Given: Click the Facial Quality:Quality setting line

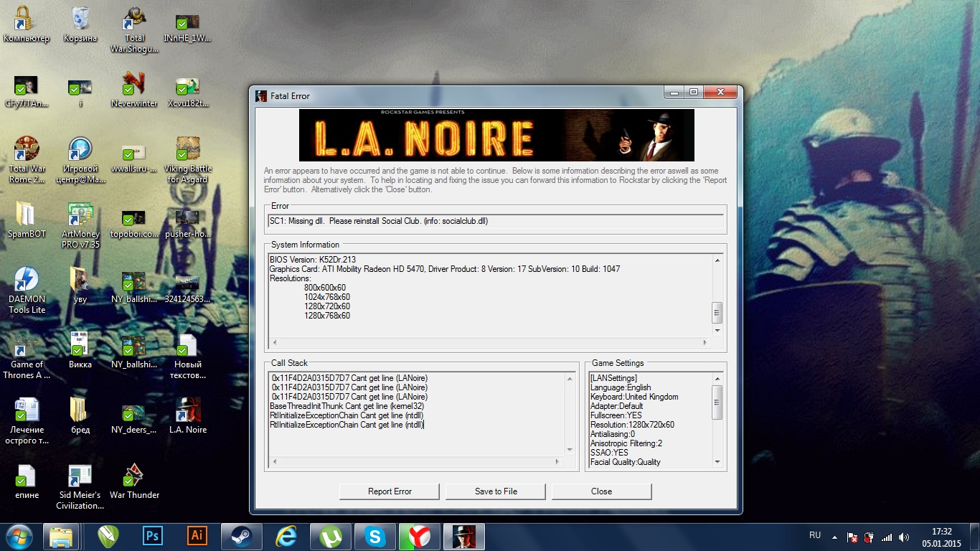Looking at the screenshot, I should pyautogui.click(x=626, y=462).
